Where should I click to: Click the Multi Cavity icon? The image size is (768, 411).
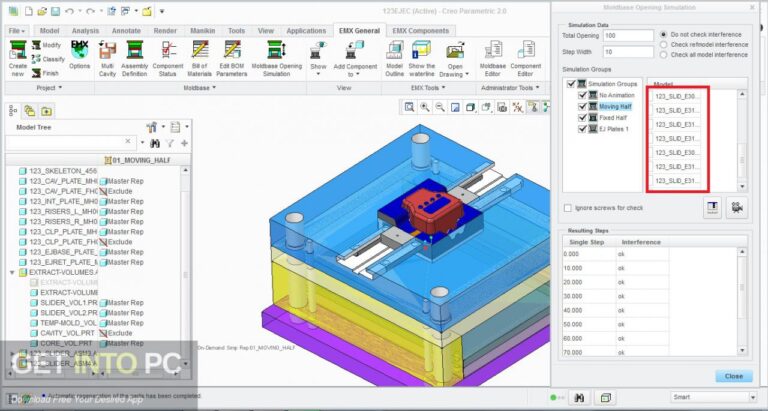(107, 50)
